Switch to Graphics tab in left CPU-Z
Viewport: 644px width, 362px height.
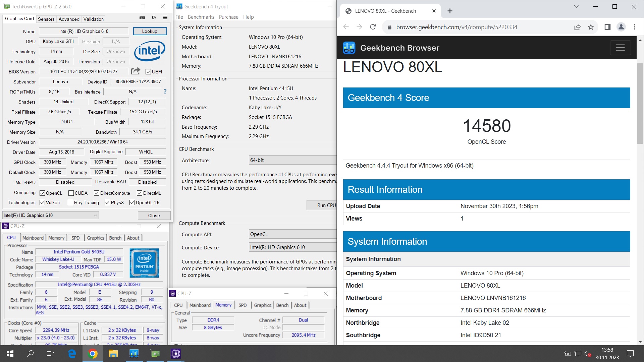tap(96, 238)
